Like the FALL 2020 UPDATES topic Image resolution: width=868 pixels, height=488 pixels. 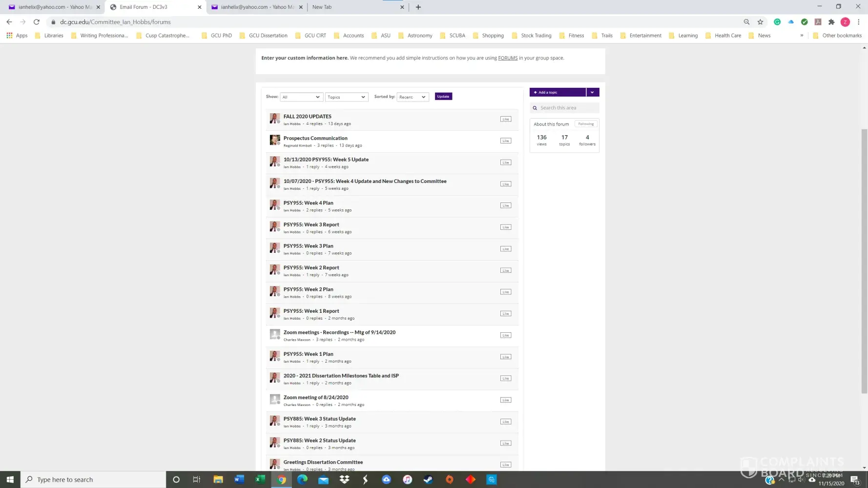pos(505,119)
